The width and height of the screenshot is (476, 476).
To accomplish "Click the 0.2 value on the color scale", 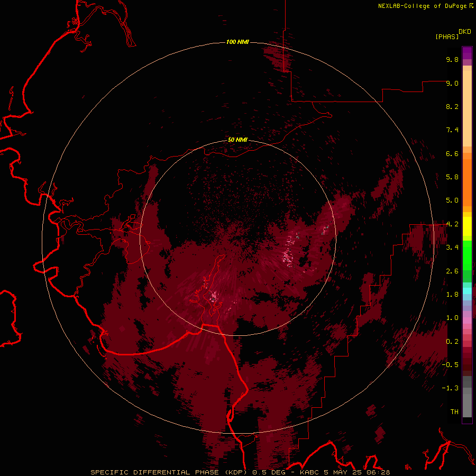I will click(452, 342).
